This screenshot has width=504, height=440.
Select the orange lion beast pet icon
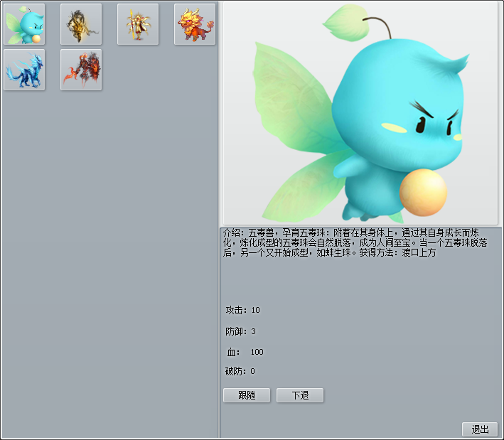(x=195, y=24)
